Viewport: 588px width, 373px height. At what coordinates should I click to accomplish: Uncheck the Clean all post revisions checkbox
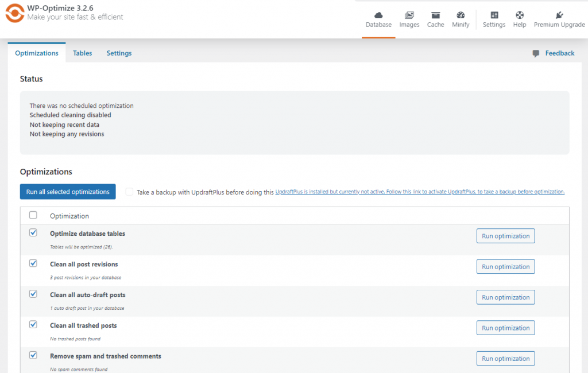point(33,262)
